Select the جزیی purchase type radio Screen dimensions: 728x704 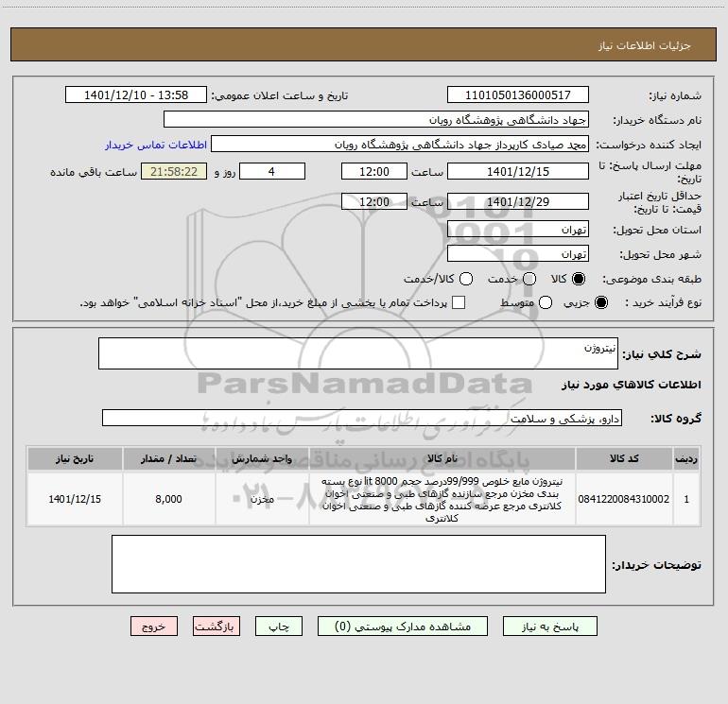601,302
